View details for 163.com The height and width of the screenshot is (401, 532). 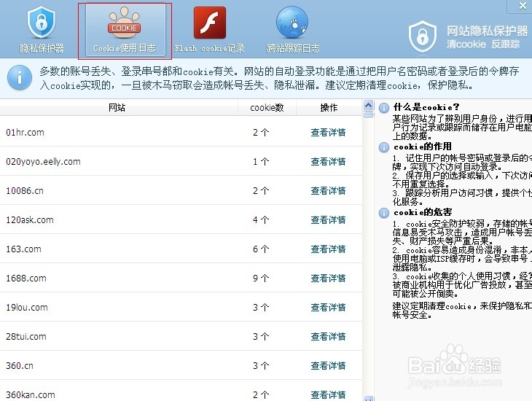328,249
